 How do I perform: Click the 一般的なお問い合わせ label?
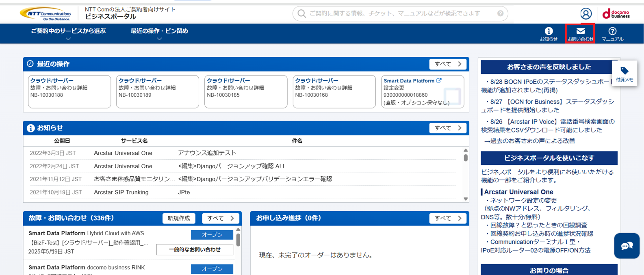(195, 249)
